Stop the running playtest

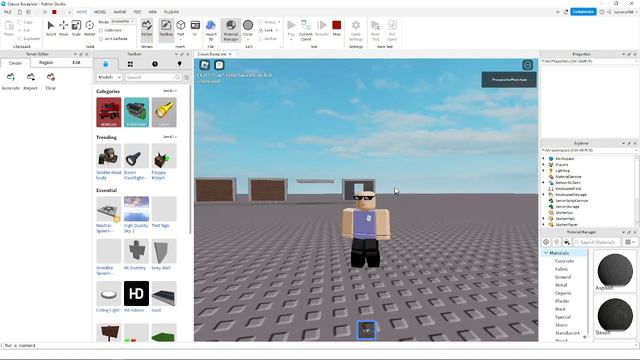click(x=336, y=28)
